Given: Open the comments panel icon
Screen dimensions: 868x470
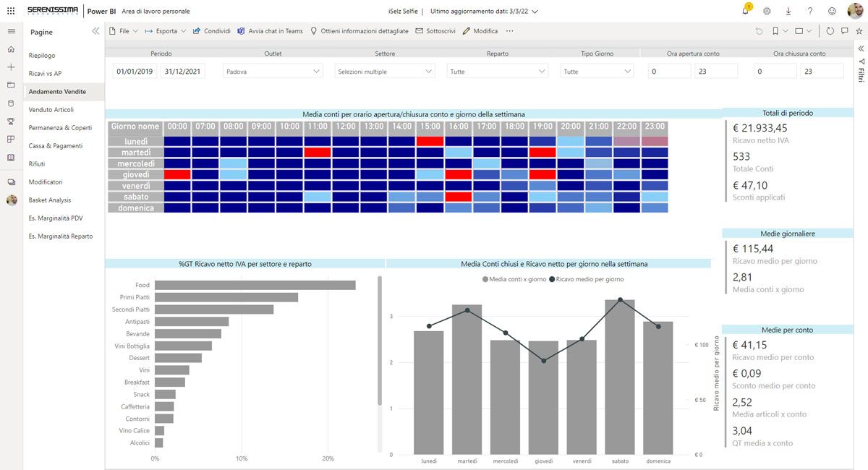Looking at the screenshot, I should tap(844, 31).
